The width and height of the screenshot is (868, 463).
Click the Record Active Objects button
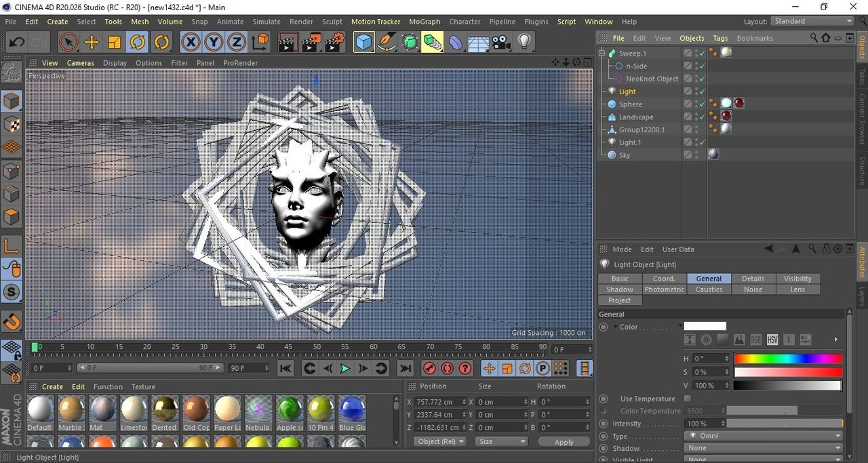click(x=429, y=368)
